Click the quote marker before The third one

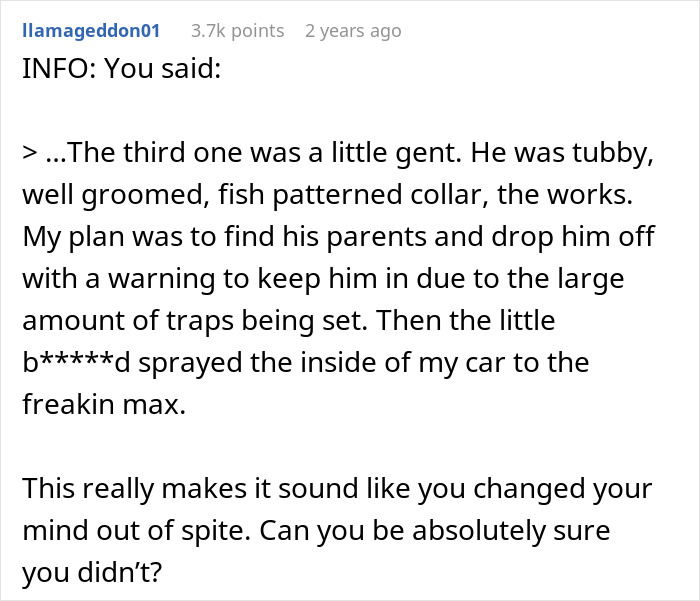[30, 153]
